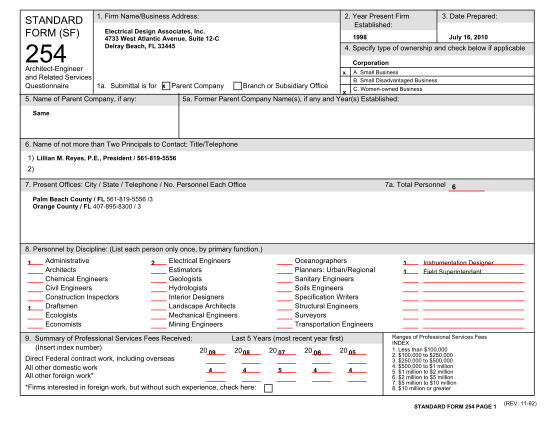Click the Specification Writers label
The height and width of the screenshot is (428, 554).
click(x=326, y=297)
